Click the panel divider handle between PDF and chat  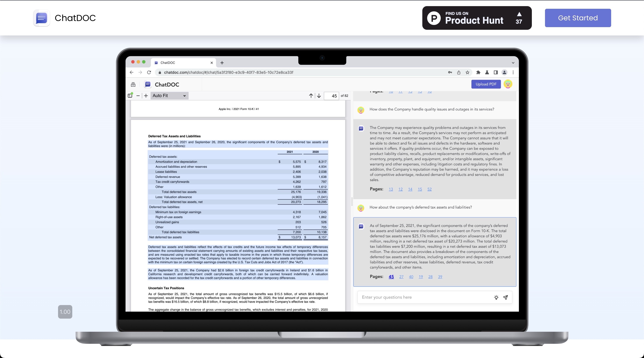click(x=352, y=201)
